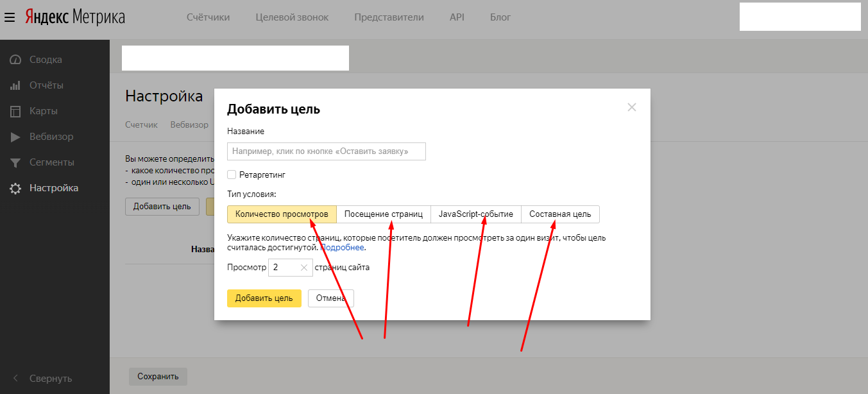This screenshot has height=394, width=868.
Task: Click the Свернуть collapse arrow icon
Action: pyautogui.click(x=16, y=378)
